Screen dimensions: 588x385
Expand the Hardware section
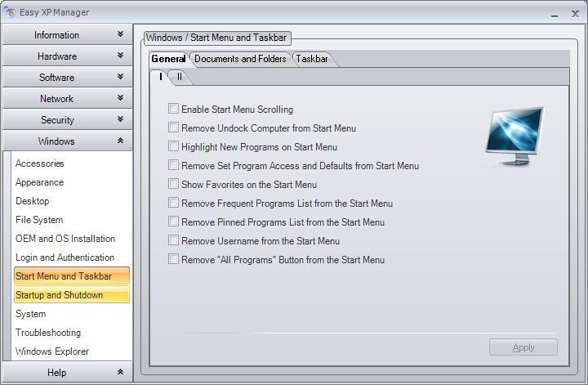pos(68,56)
